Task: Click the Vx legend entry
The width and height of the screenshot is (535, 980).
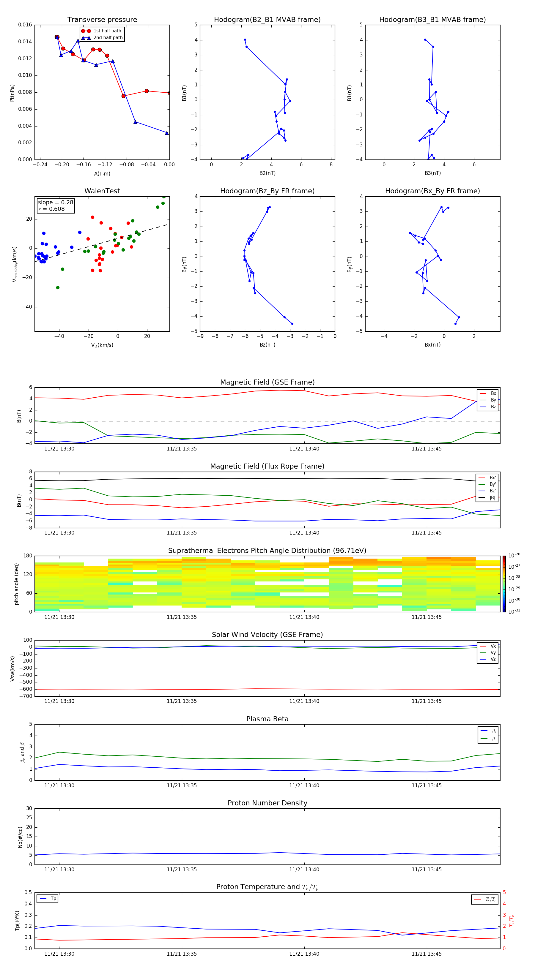Action: coord(488,646)
